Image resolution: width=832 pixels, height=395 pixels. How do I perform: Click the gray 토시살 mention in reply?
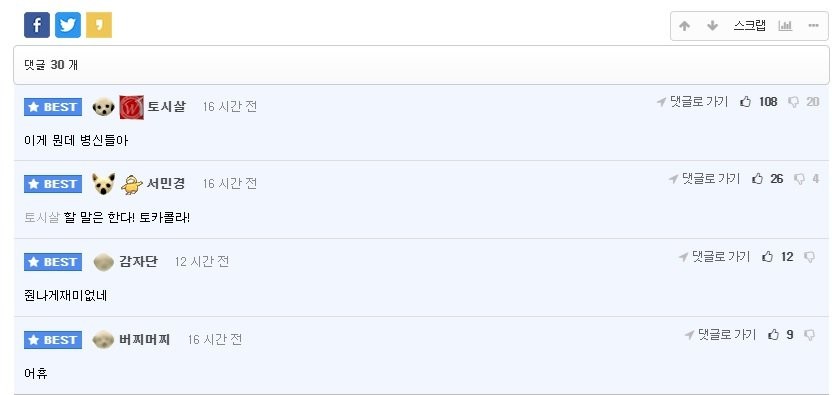point(42,218)
